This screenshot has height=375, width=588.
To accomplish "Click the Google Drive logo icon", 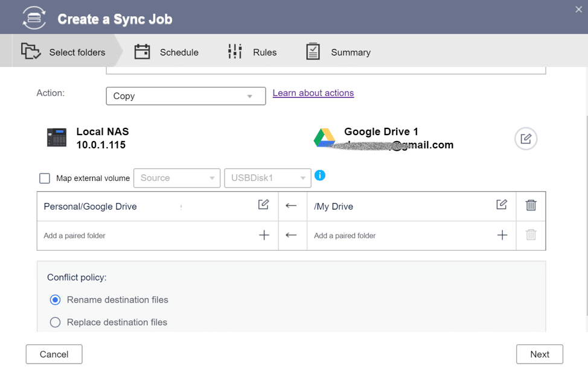I will (x=324, y=137).
